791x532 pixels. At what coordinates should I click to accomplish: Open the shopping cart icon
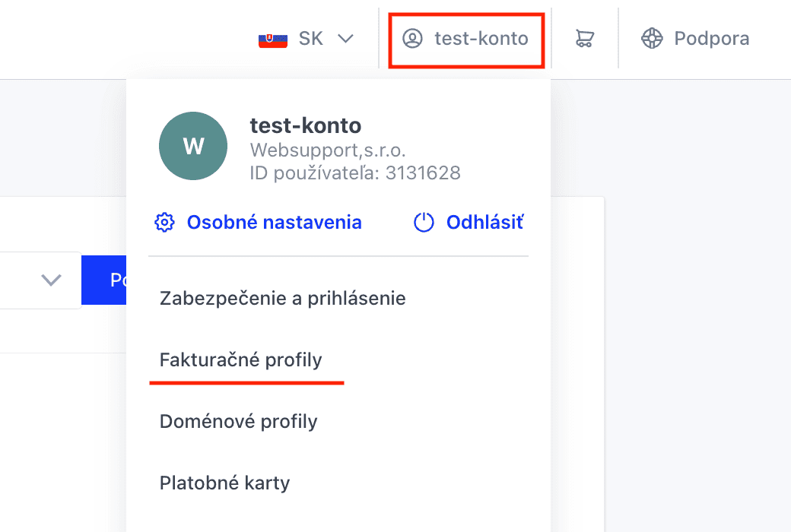(x=585, y=38)
